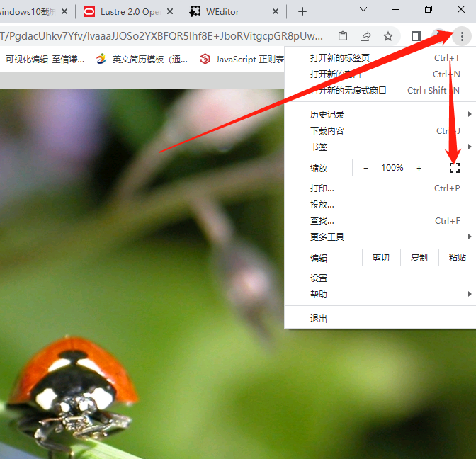Expand the 帮助 submenu
This screenshot has height=459, width=476.
(380, 294)
